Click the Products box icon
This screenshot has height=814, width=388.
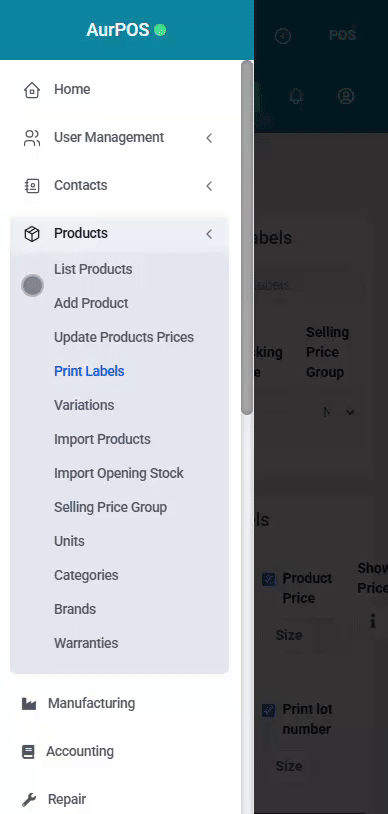[x=32, y=234]
